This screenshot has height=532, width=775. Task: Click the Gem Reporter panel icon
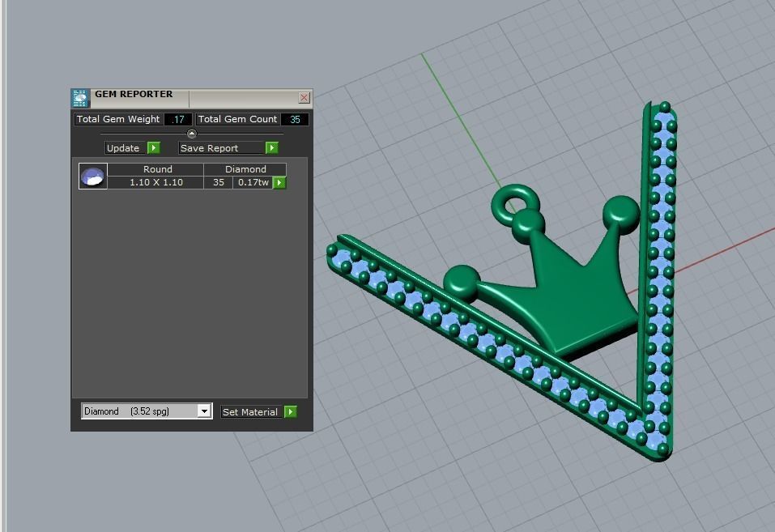[x=80, y=98]
